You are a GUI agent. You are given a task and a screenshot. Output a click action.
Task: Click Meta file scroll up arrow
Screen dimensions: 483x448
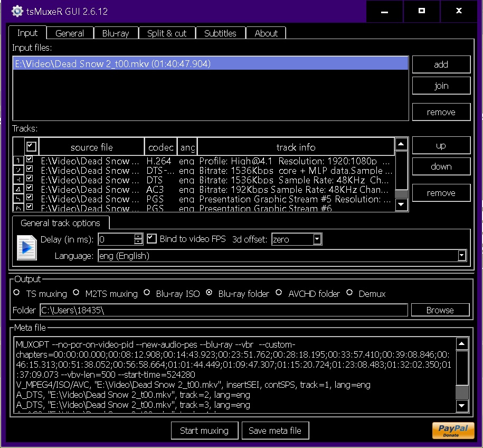(462, 343)
